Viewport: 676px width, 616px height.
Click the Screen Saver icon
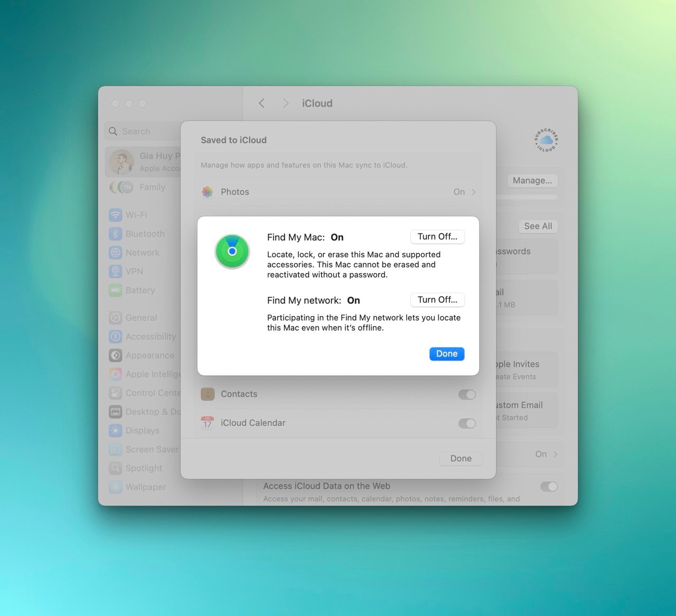[115, 450]
